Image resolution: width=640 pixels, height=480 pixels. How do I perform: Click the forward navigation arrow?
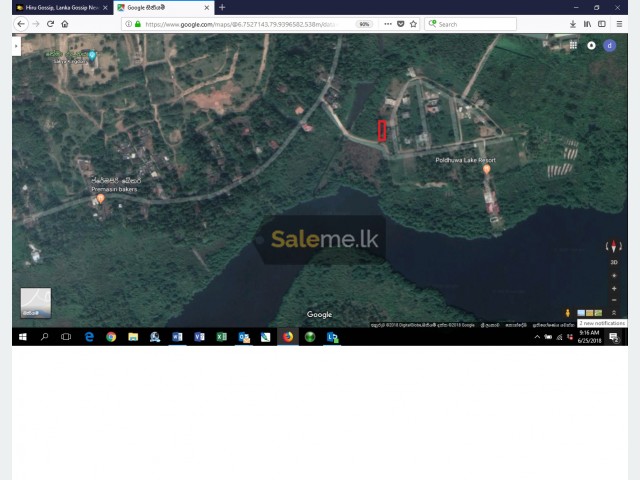point(36,24)
